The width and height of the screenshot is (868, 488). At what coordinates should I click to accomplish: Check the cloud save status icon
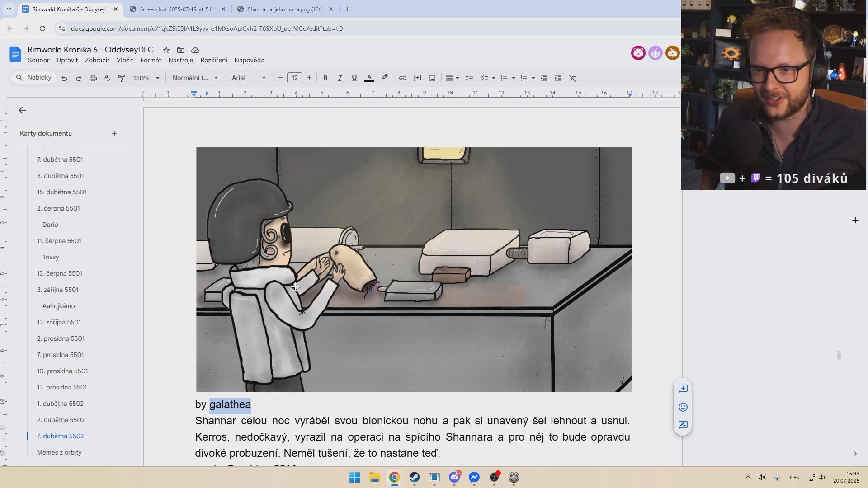click(x=195, y=50)
